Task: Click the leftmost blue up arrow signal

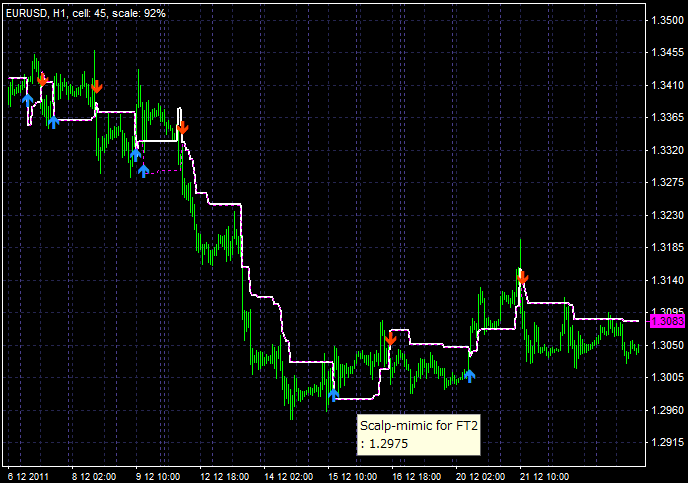Action: point(28,100)
